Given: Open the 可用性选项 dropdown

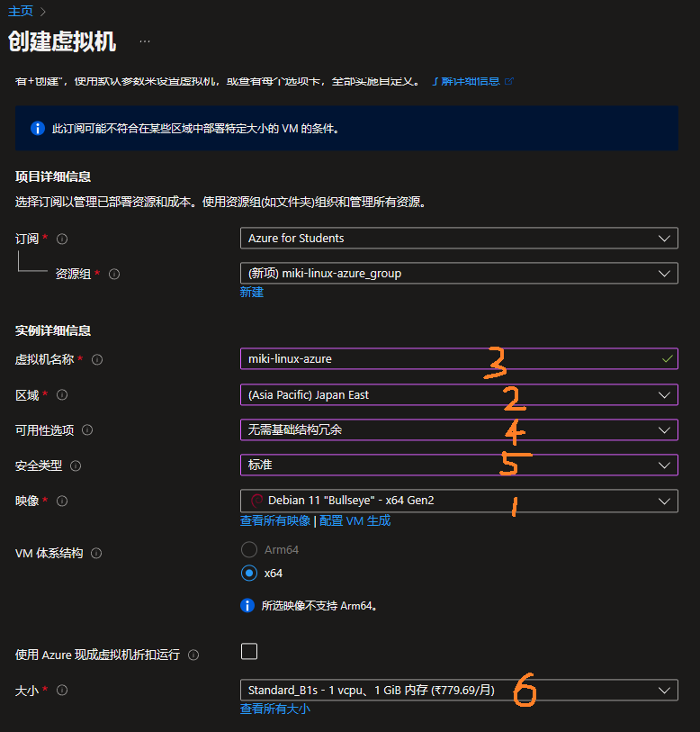Looking at the screenshot, I should [x=459, y=429].
